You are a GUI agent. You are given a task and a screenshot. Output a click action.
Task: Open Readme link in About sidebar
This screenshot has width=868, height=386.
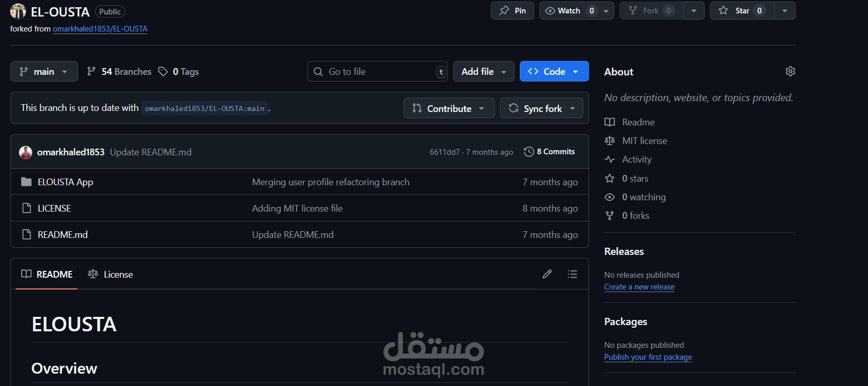pyautogui.click(x=639, y=122)
